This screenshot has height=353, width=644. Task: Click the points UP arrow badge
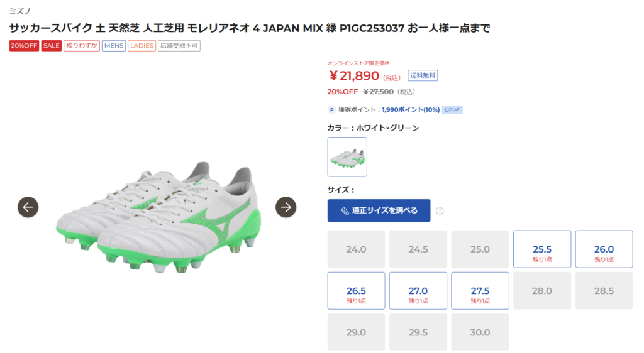[452, 110]
